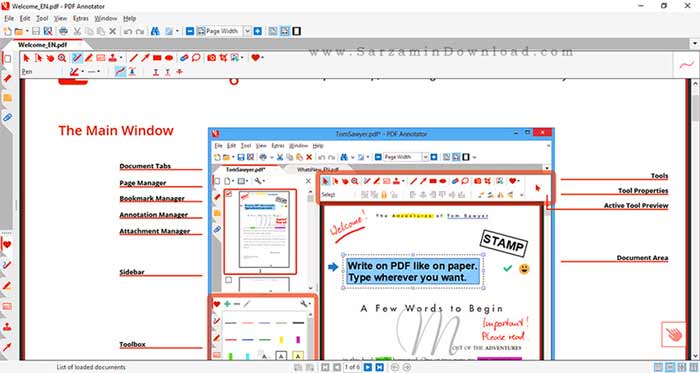Viewport: 700px width, 373px height.
Task: Go to the previous page button
Action: pyautogui.click(x=337, y=367)
